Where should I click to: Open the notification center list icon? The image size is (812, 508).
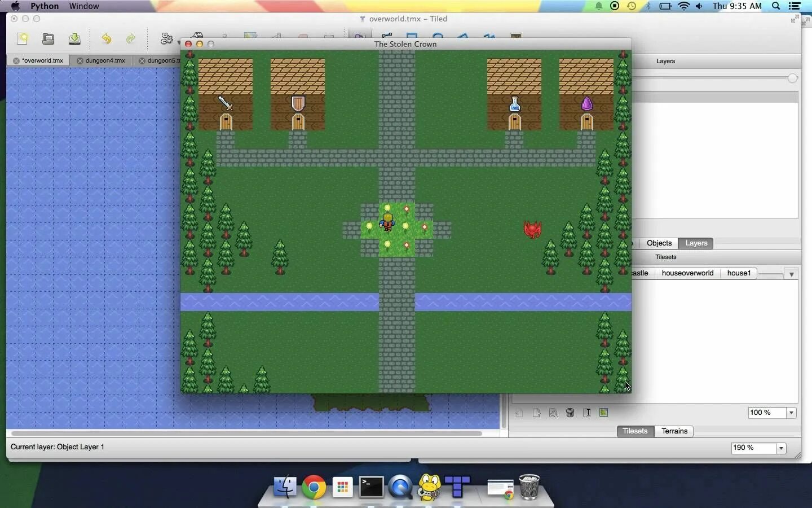pyautogui.click(x=795, y=6)
